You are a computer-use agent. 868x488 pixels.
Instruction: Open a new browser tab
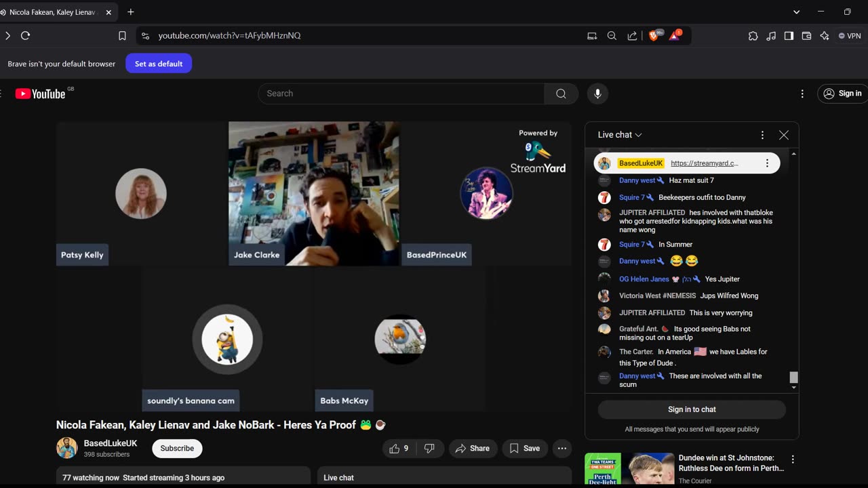point(131,12)
